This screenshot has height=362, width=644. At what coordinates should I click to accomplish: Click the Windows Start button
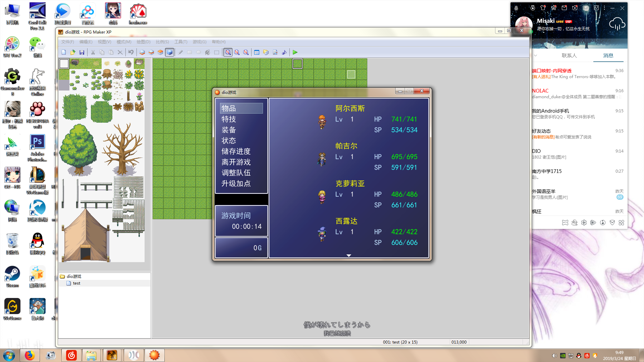pos(9,355)
